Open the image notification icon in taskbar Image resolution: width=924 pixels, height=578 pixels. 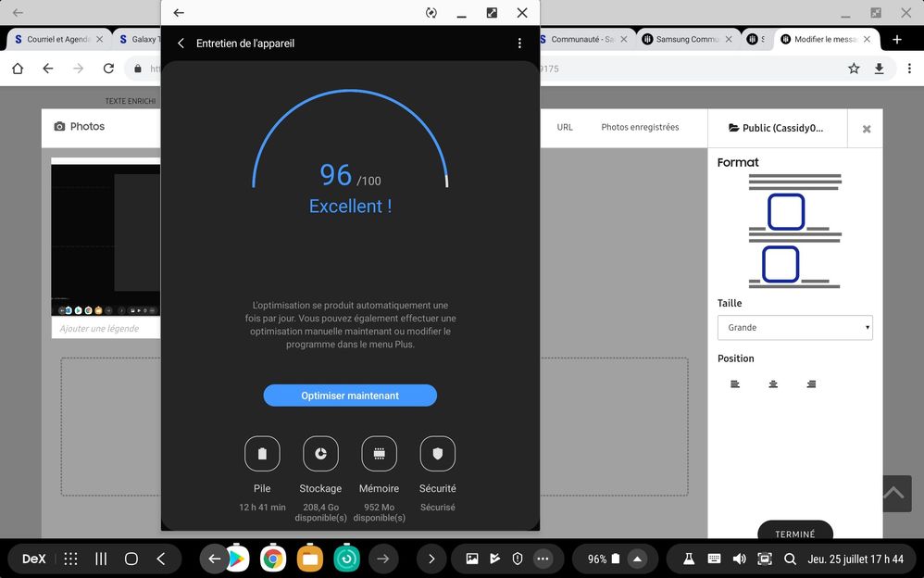click(472, 559)
